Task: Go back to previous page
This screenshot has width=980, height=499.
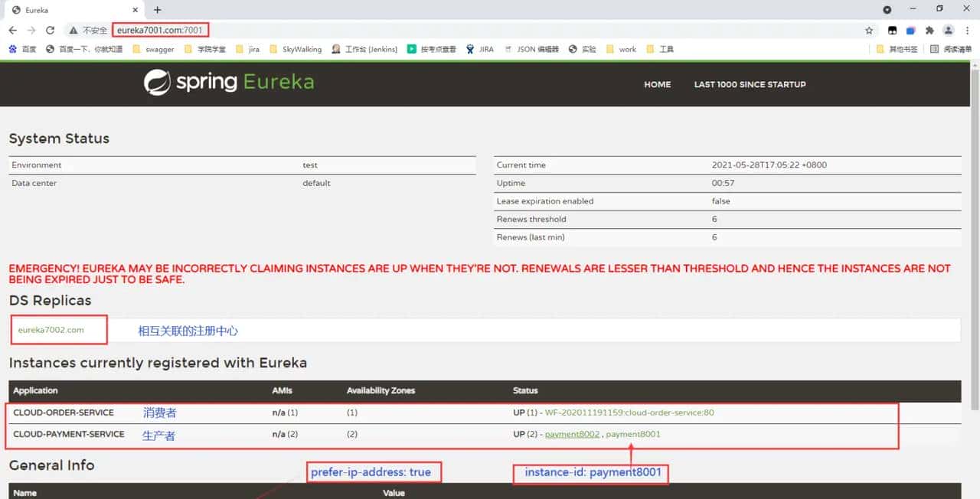Action: (x=12, y=31)
